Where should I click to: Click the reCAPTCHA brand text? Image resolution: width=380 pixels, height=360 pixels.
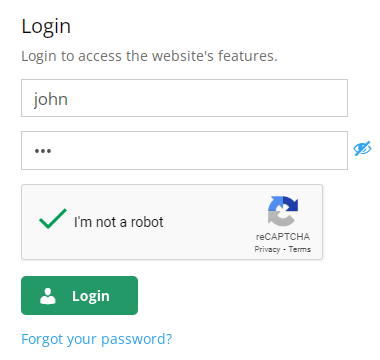tap(283, 237)
